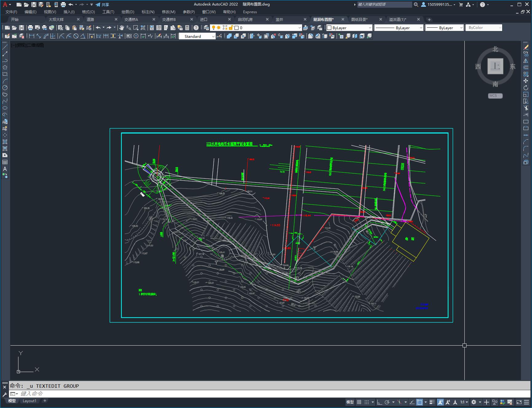Open the ByLayer color control swatch
The image size is (532, 408).
click(349, 28)
